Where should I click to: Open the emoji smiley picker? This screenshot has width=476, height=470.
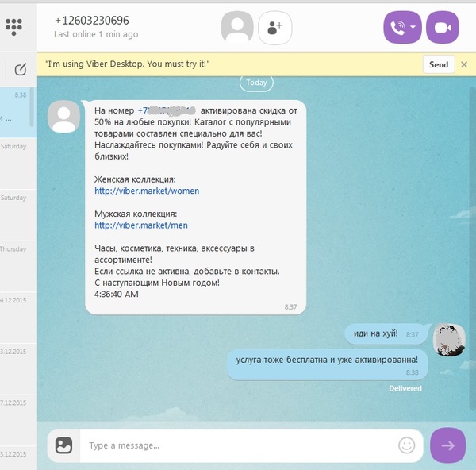[407, 445]
